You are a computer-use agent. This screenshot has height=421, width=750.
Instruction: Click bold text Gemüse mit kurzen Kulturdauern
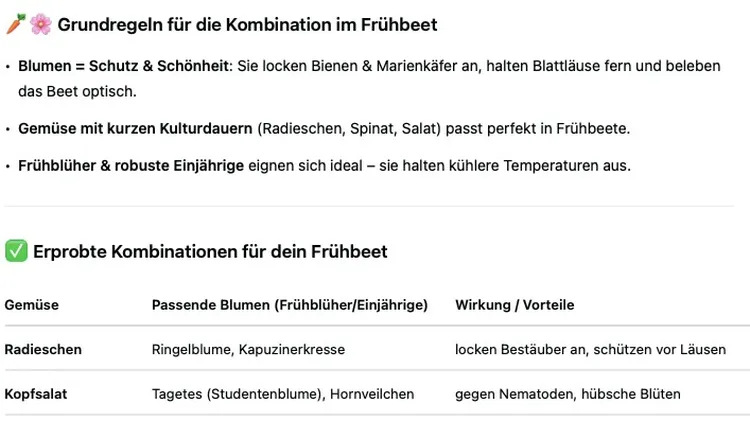(135, 129)
